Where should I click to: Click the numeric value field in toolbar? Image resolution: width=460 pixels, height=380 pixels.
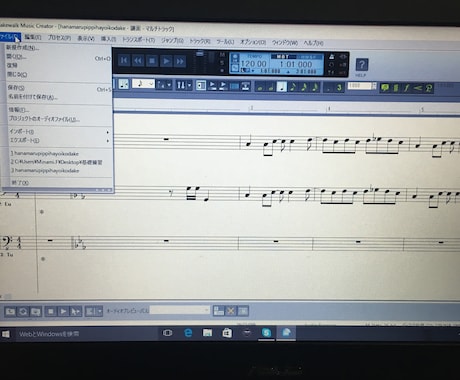(x=359, y=86)
